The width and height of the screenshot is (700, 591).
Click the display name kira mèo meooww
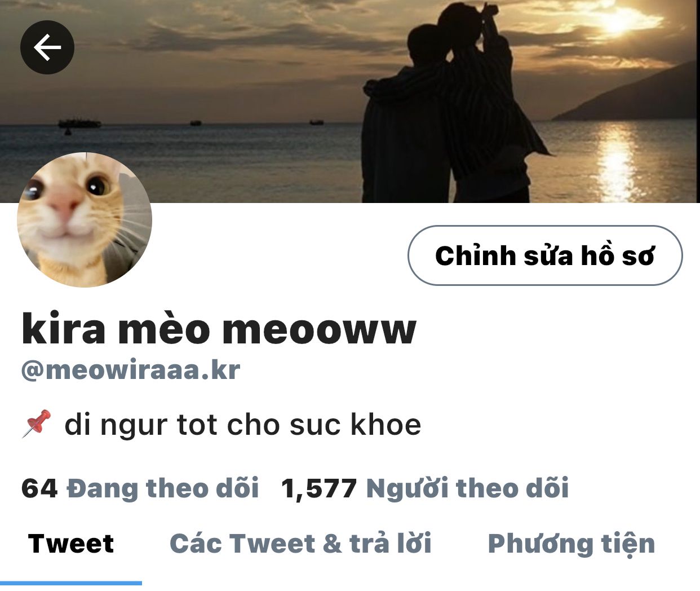[x=219, y=329]
